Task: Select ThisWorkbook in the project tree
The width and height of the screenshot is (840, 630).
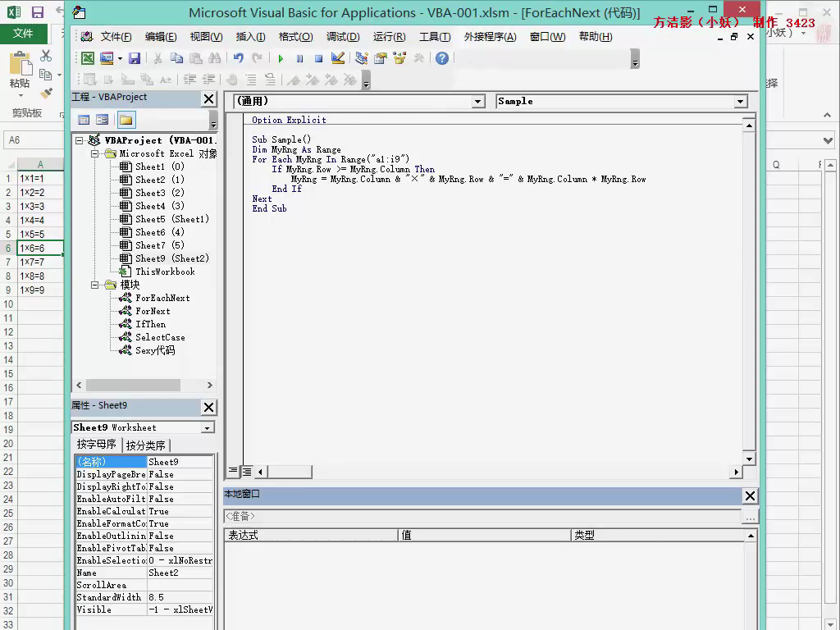Action: pos(165,272)
